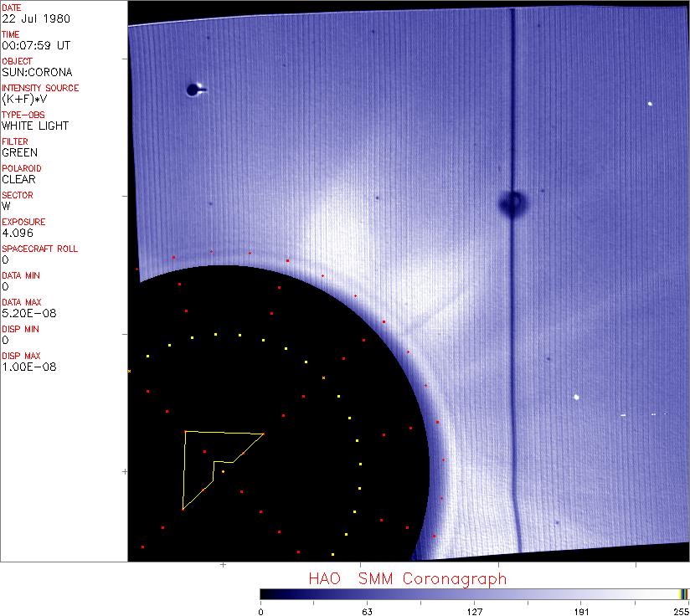Click the 22 Jul 1980 date value
Viewport: 690px width, 616px height.
[25, 18]
